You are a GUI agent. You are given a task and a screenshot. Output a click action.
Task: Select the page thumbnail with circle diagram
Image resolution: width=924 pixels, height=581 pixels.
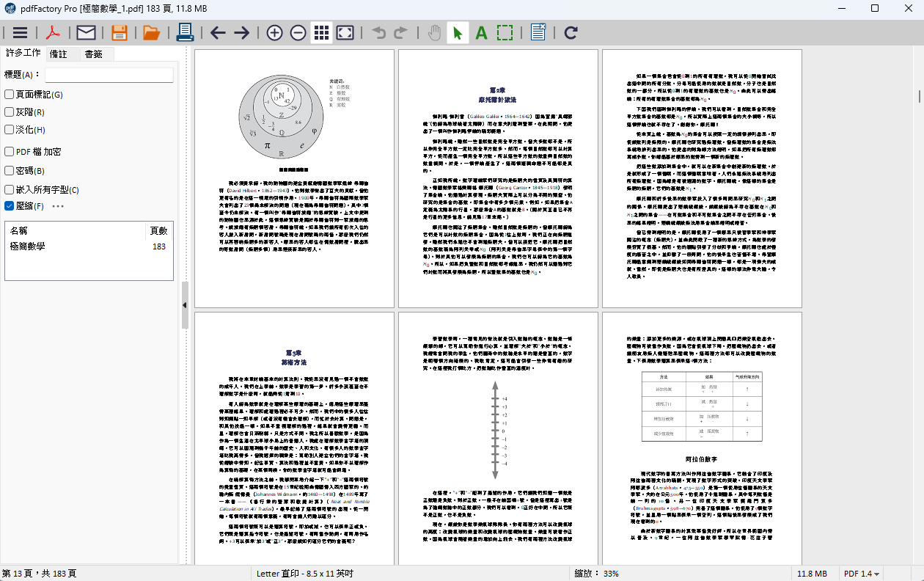click(x=294, y=178)
